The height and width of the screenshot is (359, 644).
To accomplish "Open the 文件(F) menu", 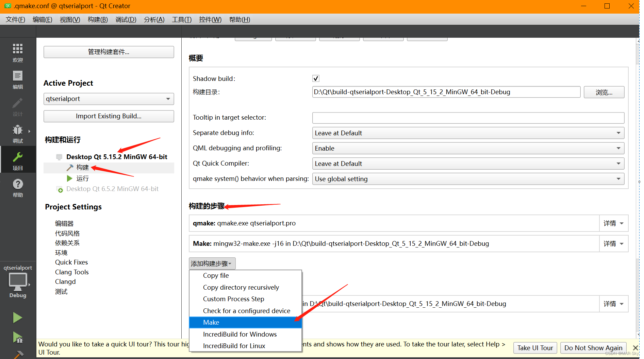I will [x=15, y=20].
